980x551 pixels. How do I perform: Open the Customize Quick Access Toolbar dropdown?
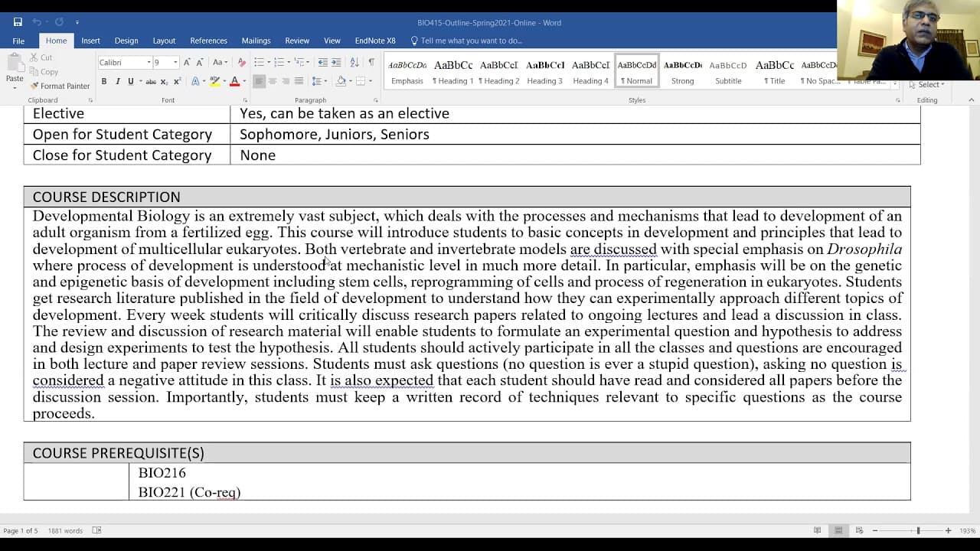coord(77,22)
